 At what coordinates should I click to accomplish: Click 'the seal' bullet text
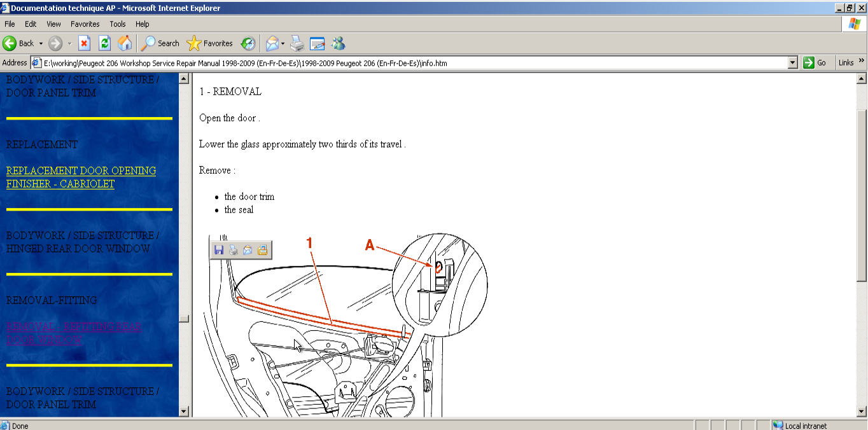pos(239,209)
